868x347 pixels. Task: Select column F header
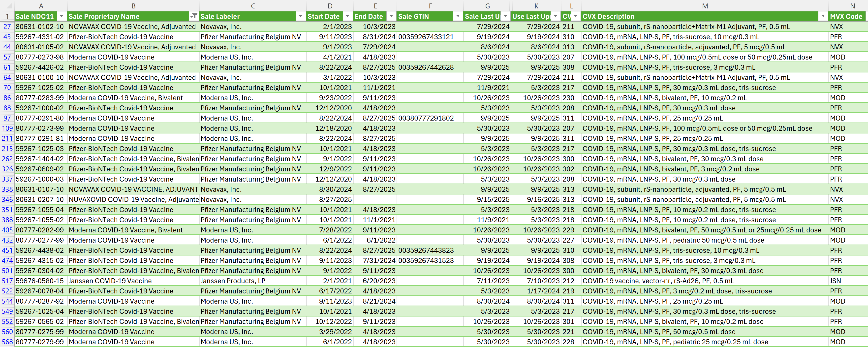tap(430, 6)
